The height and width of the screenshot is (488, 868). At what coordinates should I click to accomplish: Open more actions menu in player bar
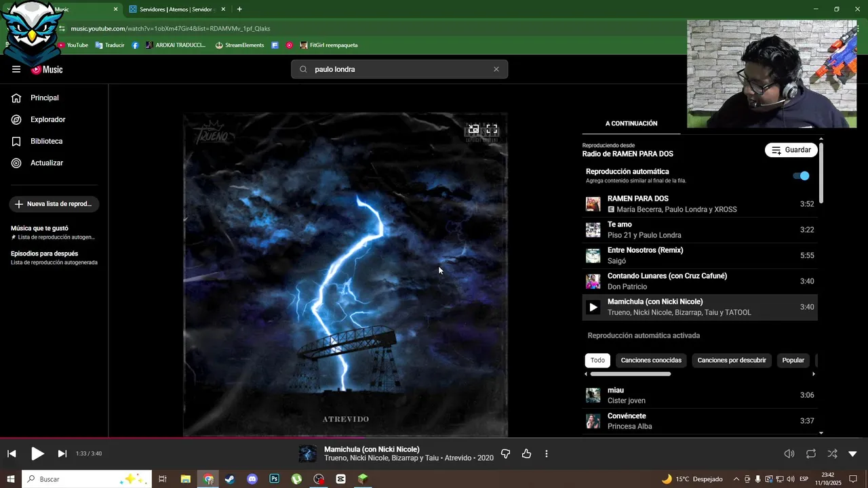coord(547,453)
